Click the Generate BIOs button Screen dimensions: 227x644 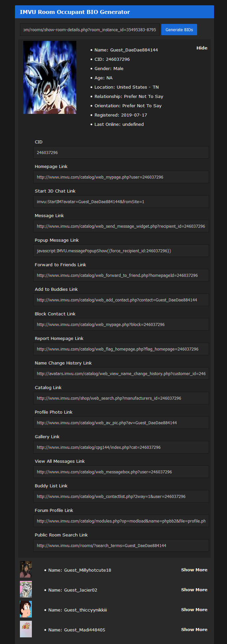179,30
